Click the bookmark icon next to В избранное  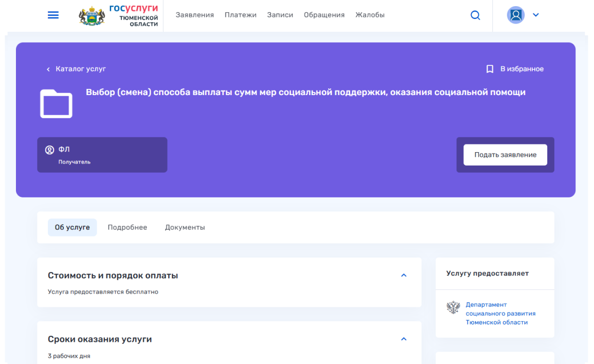click(490, 69)
